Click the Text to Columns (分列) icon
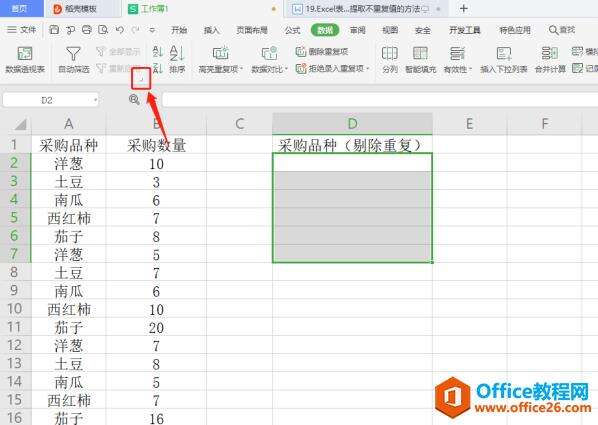Image resolution: width=598 pixels, height=425 pixels. pos(389,54)
